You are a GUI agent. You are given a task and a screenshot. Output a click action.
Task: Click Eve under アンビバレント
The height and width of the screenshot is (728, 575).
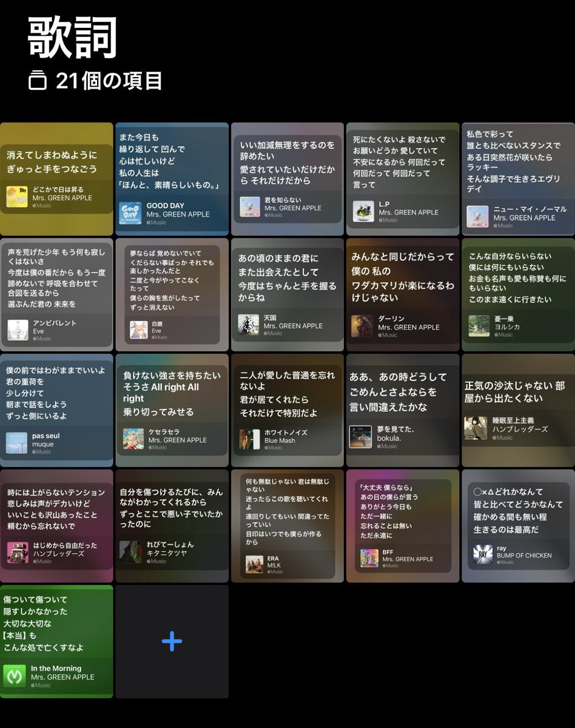(x=38, y=331)
